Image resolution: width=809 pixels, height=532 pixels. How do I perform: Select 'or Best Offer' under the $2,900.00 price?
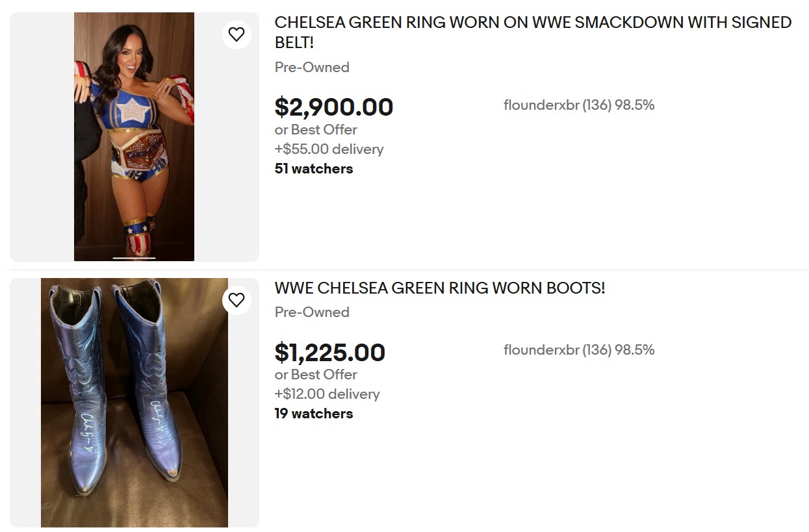point(316,130)
